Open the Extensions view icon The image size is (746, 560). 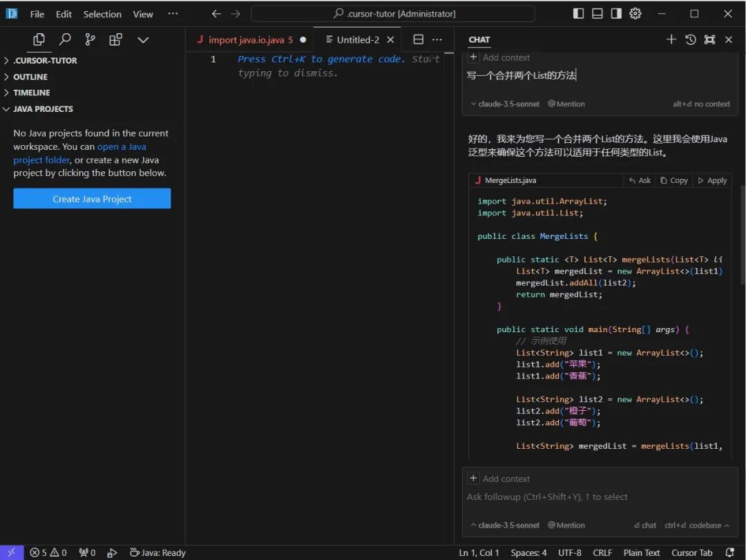click(115, 39)
